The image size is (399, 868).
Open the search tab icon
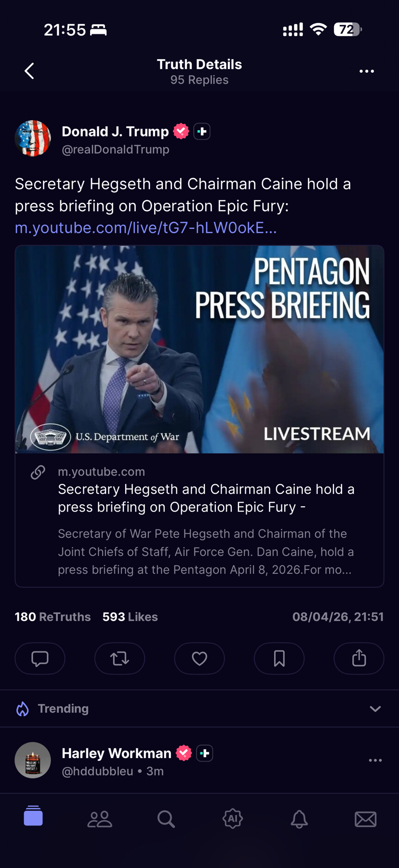pos(166,819)
